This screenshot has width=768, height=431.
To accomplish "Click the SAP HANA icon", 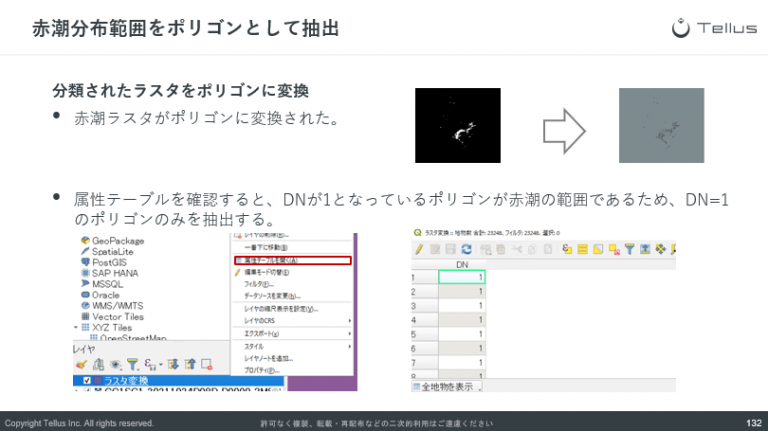I will [x=85, y=273].
